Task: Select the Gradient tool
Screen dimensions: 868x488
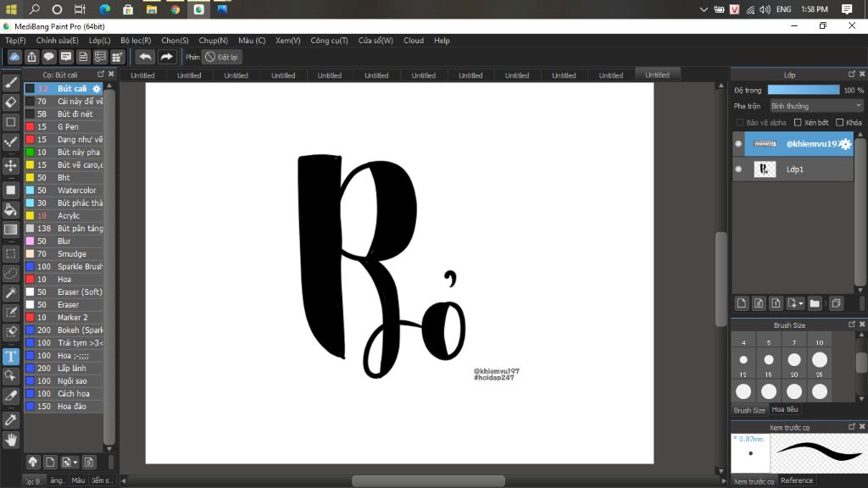Action: click(10, 230)
